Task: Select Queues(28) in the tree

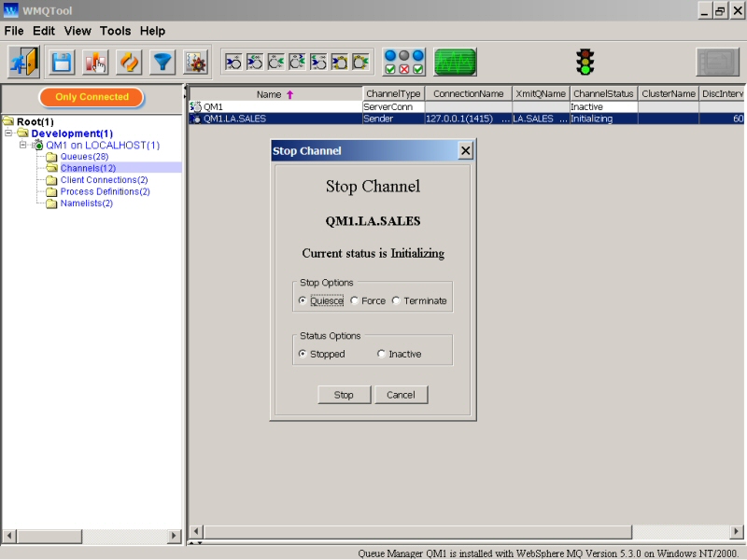Action: 84,157
